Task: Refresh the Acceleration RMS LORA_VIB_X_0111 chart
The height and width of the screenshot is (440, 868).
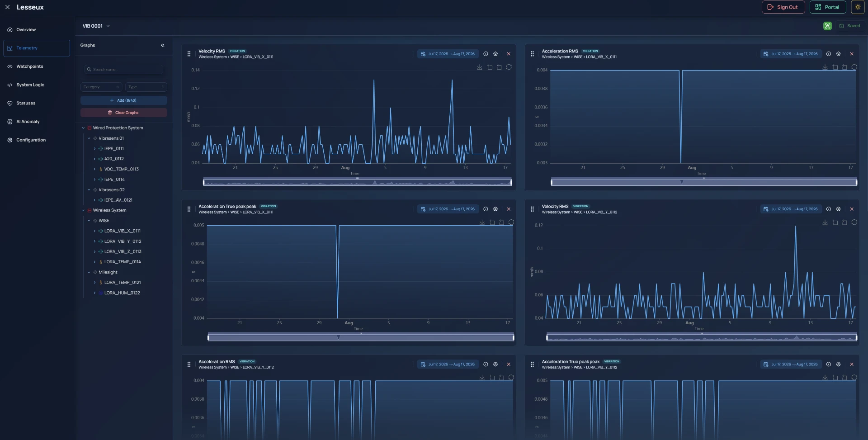Action: click(x=854, y=67)
